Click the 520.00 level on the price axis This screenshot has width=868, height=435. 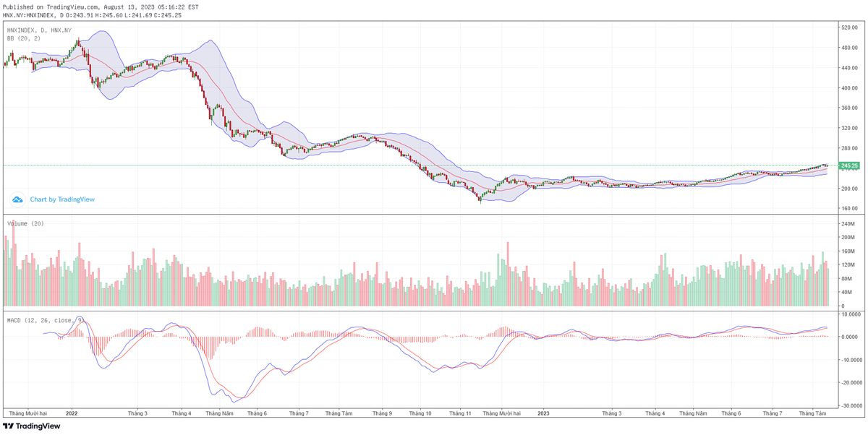pos(848,27)
